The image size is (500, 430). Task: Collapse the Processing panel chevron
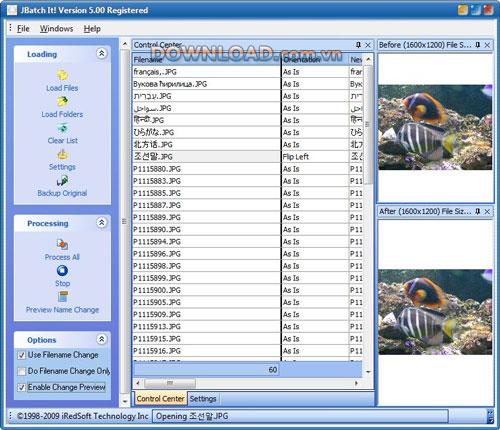102,222
